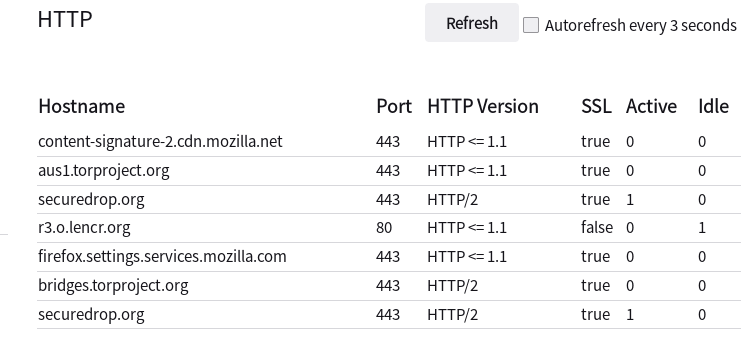
Task: Click the Autorefresh every 3 seconds label
Action: pyautogui.click(x=640, y=25)
